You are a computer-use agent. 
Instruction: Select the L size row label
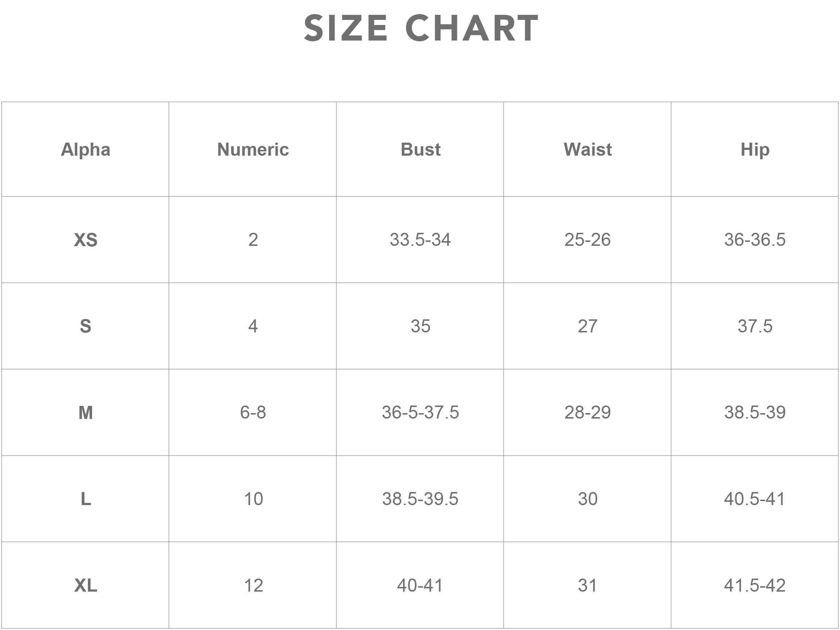(x=86, y=499)
